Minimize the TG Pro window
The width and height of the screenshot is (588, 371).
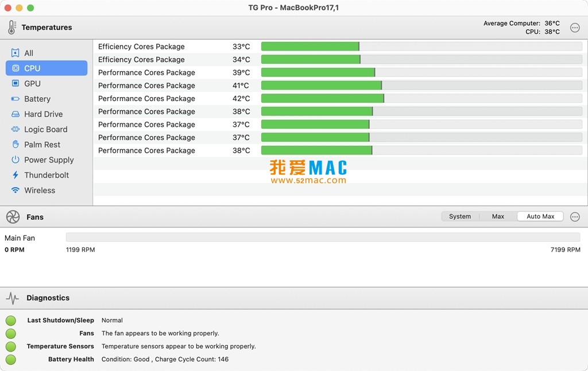19,7
